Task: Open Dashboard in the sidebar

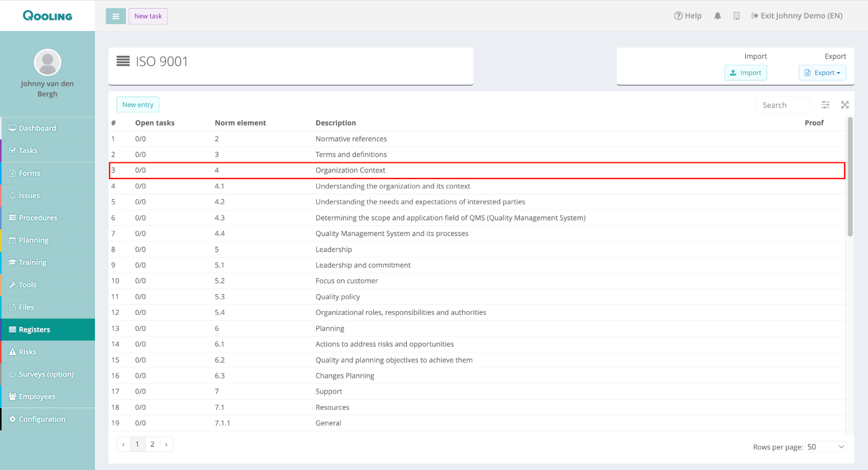Action: click(x=48, y=128)
